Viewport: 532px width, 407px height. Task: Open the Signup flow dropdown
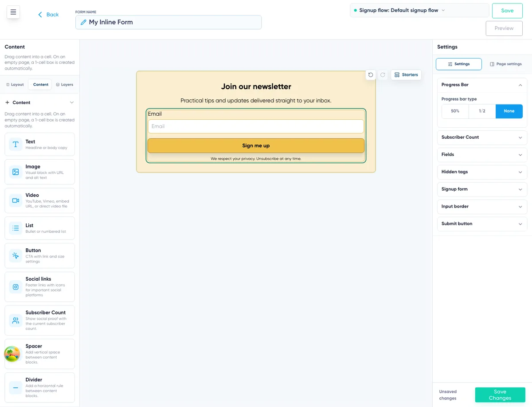[419, 10]
